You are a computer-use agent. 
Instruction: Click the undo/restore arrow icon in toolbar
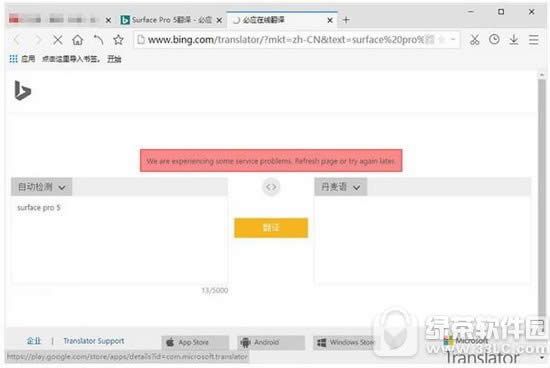[98, 40]
